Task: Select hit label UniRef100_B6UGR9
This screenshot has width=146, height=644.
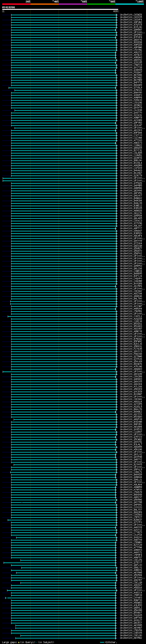Action: tap(131, 85)
